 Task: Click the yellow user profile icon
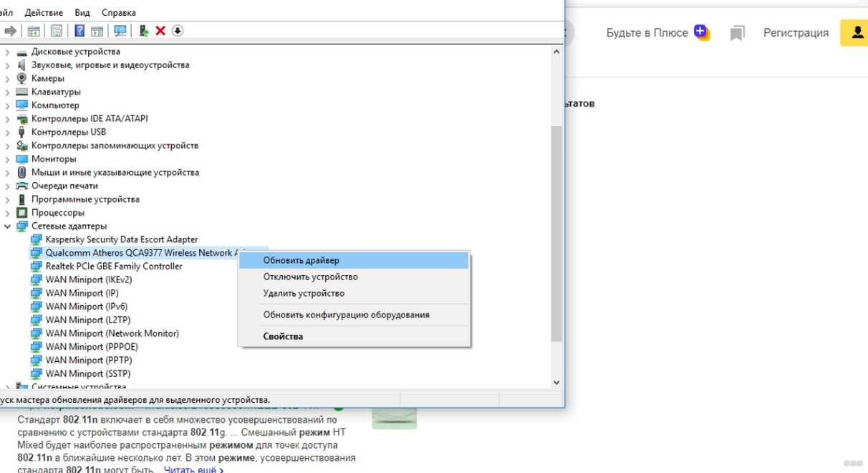tap(854, 32)
